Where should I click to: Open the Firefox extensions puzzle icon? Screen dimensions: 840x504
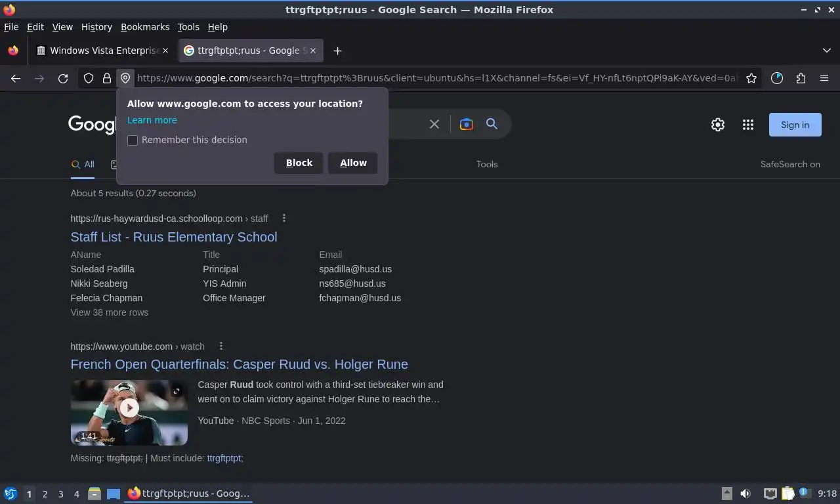pos(801,78)
